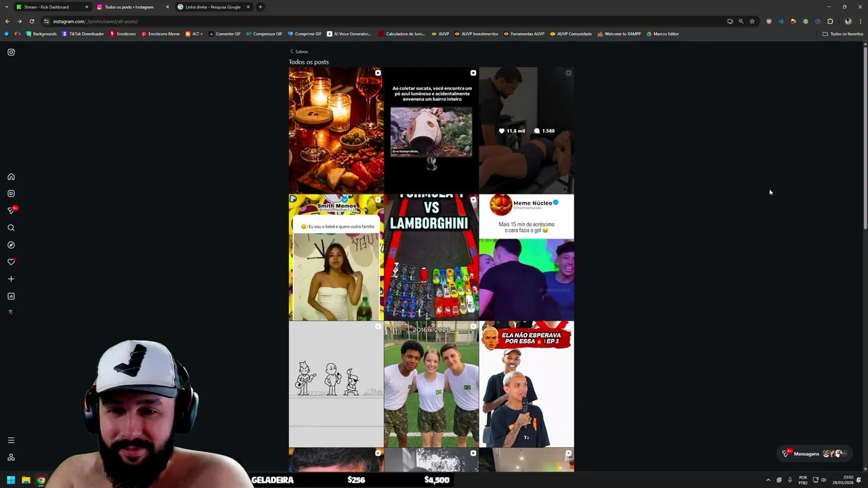Create new post plus icon
The width and height of the screenshot is (868, 488).
point(11,279)
